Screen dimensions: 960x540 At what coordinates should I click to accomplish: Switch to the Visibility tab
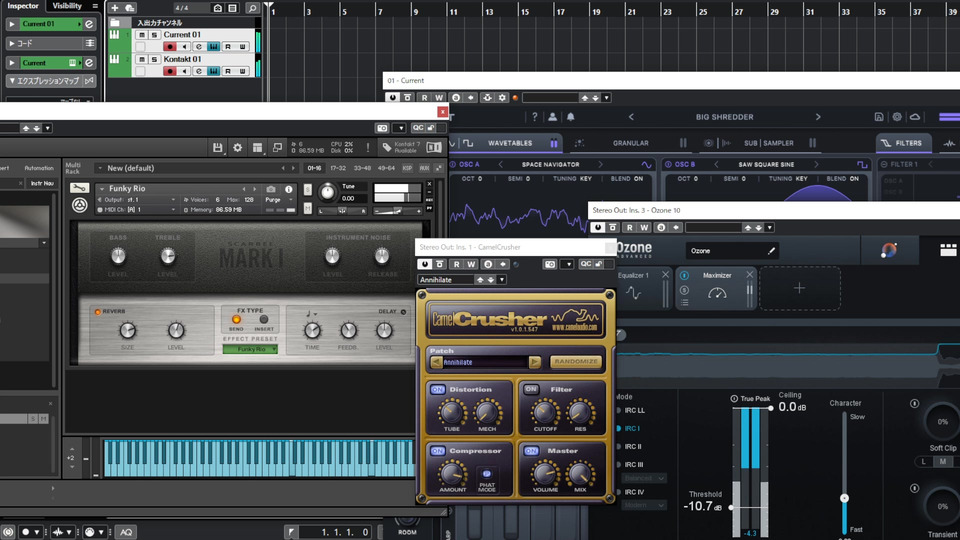(x=67, y=6)
